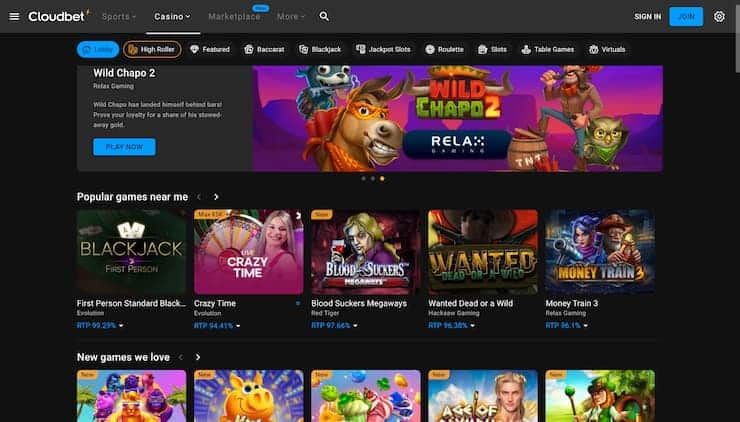Open the Marketplace menu item

point(234,17)
